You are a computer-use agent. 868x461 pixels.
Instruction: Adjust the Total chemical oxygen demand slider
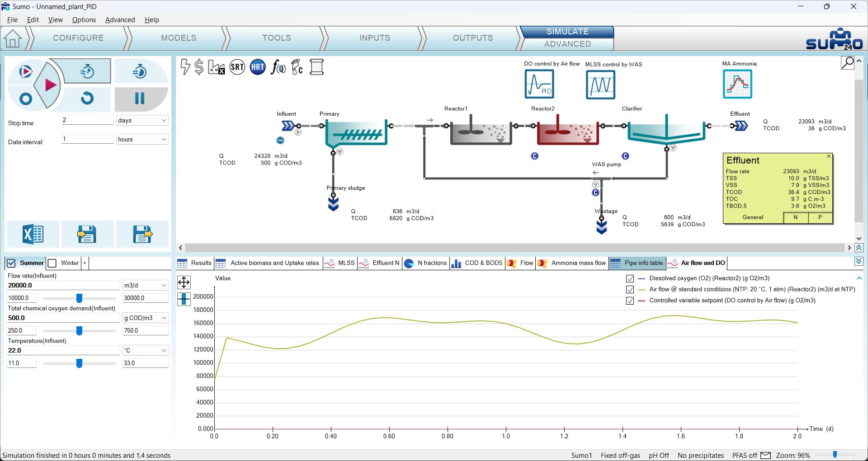(79, 331)
